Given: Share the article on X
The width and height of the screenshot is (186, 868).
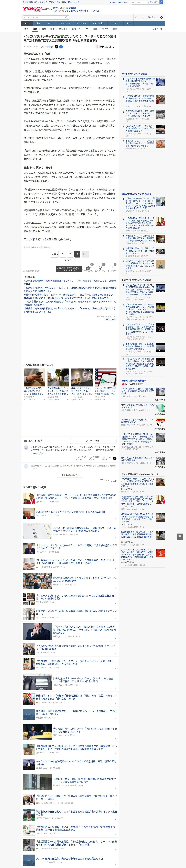Looking at the screenshot, I should pyautogui.click(x=56, y=47).
